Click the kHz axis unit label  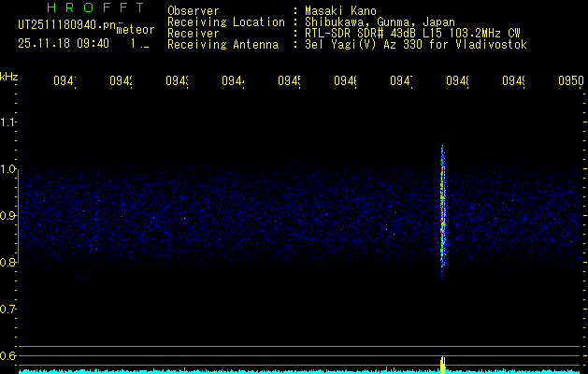point(9,76)
